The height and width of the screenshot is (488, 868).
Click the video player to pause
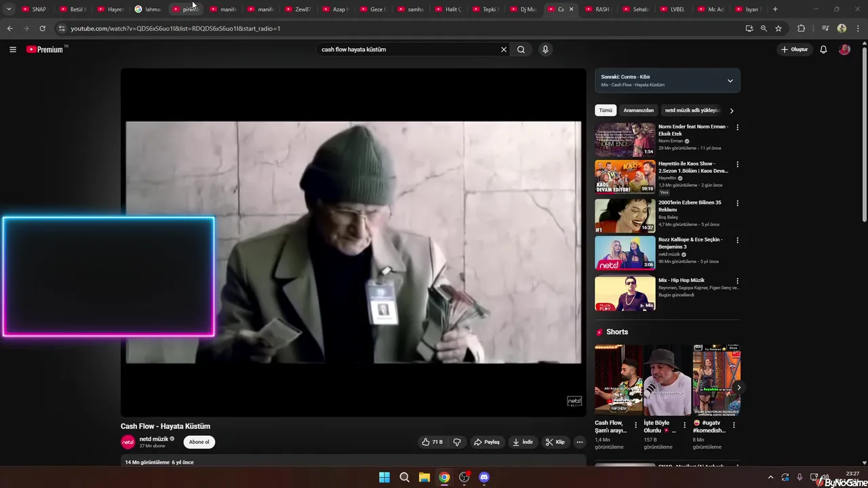point(353,243)
